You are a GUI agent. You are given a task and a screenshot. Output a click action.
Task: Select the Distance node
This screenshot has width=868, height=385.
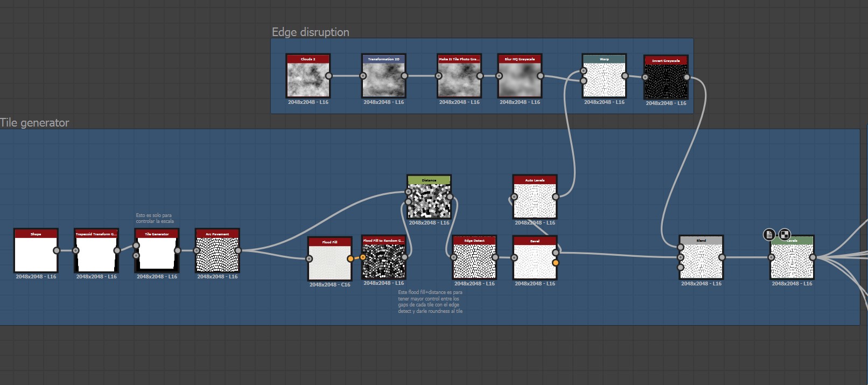tap(429, 197)
